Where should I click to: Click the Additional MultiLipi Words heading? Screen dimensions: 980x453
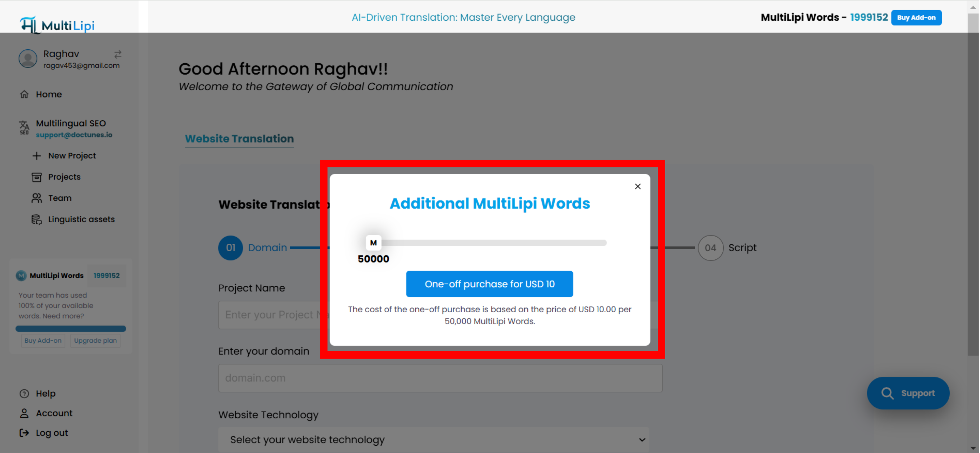click(490, 203)
